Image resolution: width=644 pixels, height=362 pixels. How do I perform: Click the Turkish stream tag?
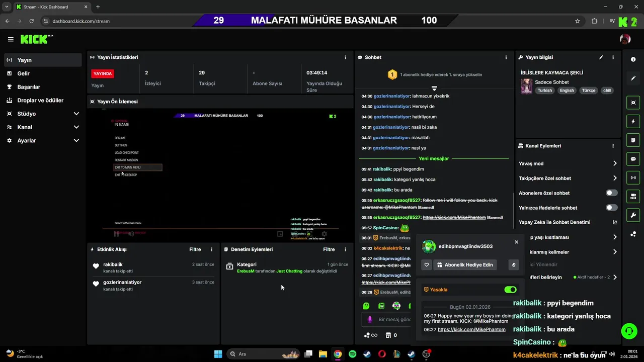tap(544, 90)
